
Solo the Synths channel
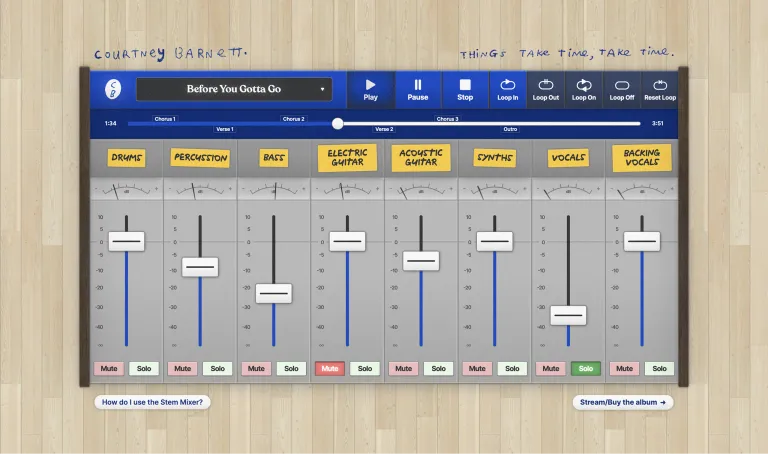click(512, 368)
